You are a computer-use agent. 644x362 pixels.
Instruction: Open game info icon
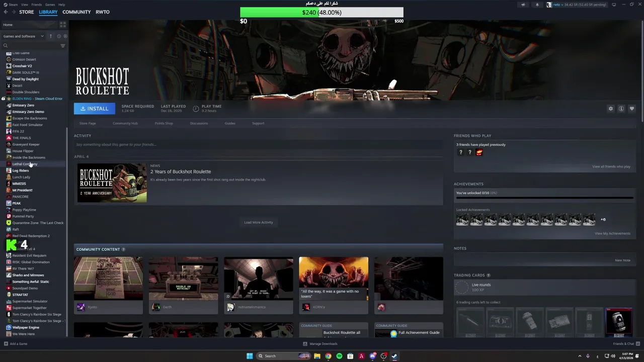[x=621, y=109]
